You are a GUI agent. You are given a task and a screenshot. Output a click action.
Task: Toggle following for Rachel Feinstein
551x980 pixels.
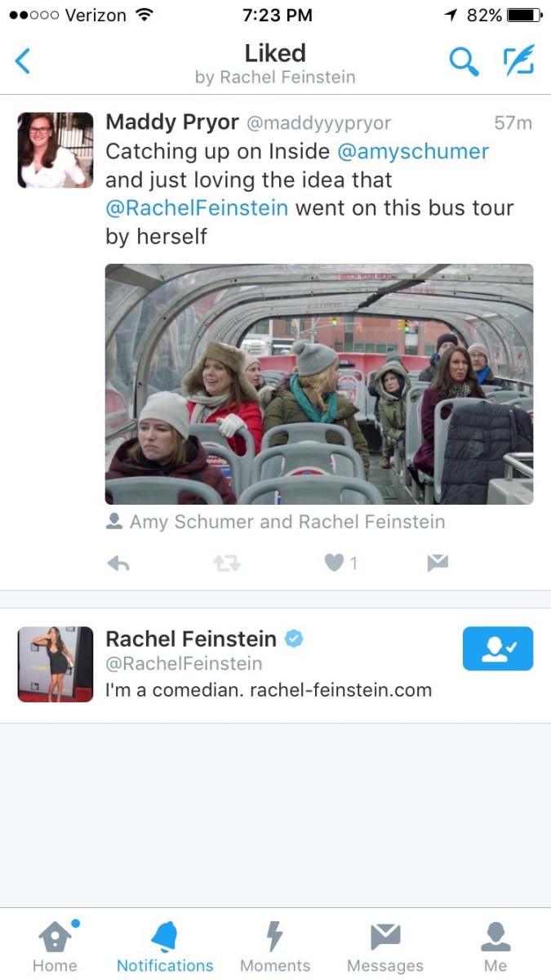click(497, 648)
